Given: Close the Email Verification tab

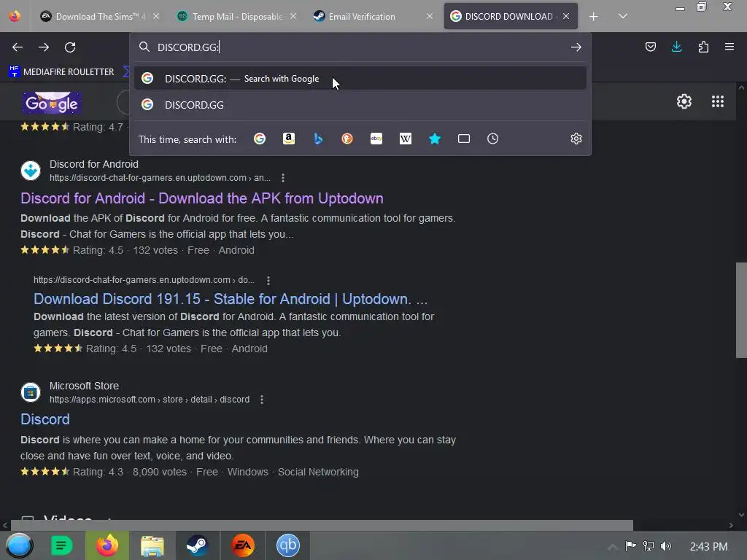Looking at the screenshot, I should (x=429, y=17).
